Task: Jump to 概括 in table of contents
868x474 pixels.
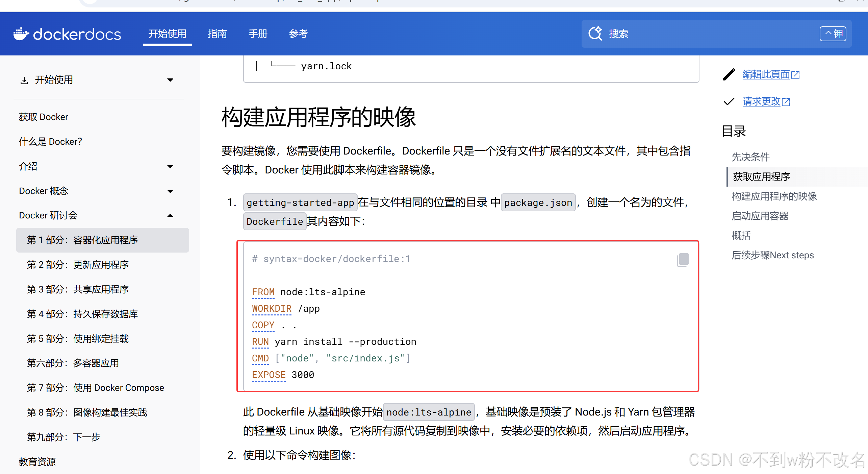Action: pyautogui.click(x=741, y=235)
